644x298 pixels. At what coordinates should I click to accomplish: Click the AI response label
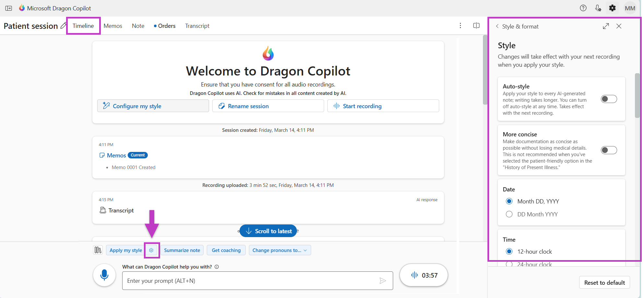click(427, 200)
